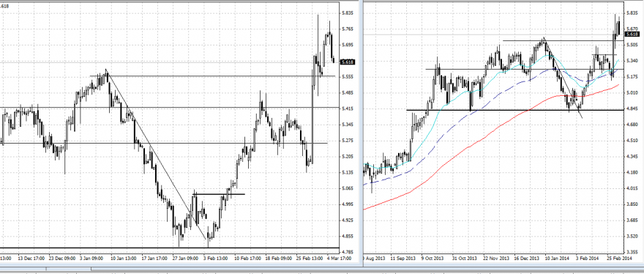Select the 5.415 price axis label

point(348,108)
